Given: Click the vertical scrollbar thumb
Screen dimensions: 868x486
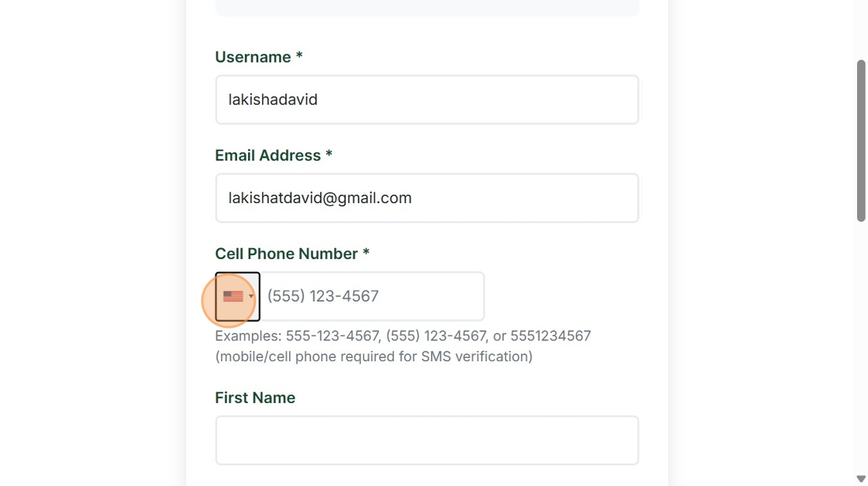Looking at the screenshot, I should (860, 140).
